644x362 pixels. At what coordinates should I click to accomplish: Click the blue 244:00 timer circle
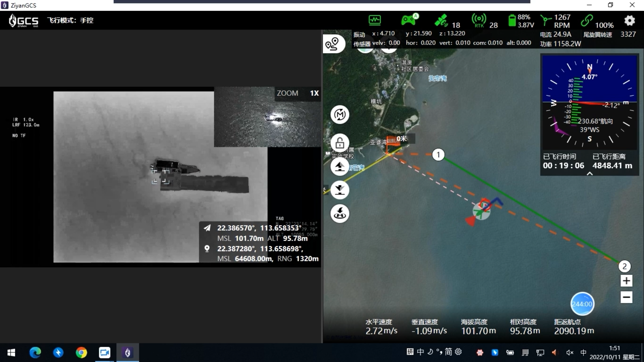[582, 304]
